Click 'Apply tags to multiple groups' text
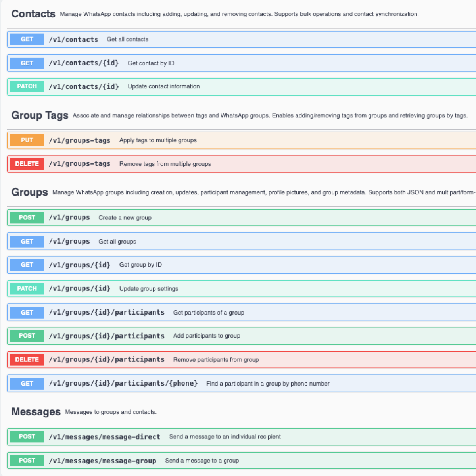This screenshot has height=476, width=476. click(x=158, y=140)
